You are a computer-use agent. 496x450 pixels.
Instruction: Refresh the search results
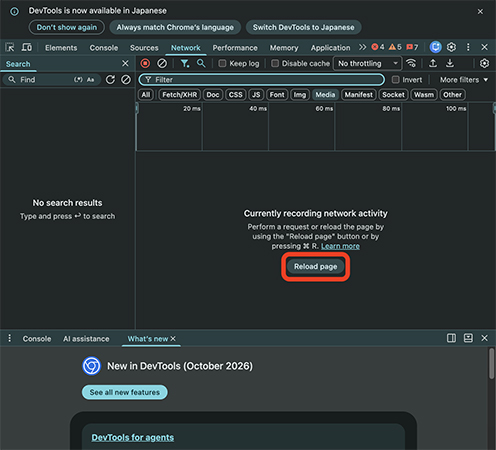point(110,80)
